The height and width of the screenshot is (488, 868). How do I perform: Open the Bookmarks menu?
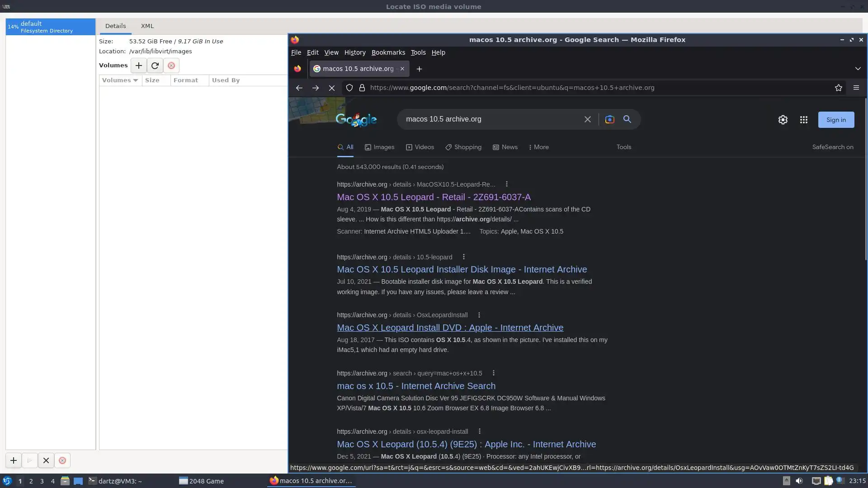pyautogui.click(x=388, y=52)
